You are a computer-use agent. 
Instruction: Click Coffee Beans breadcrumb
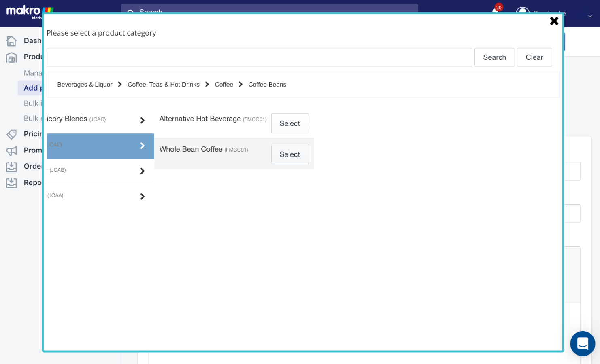pos(267,85)
